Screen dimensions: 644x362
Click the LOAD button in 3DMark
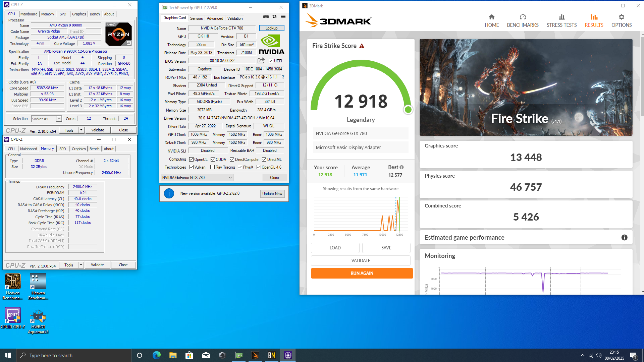pos(335,248)
